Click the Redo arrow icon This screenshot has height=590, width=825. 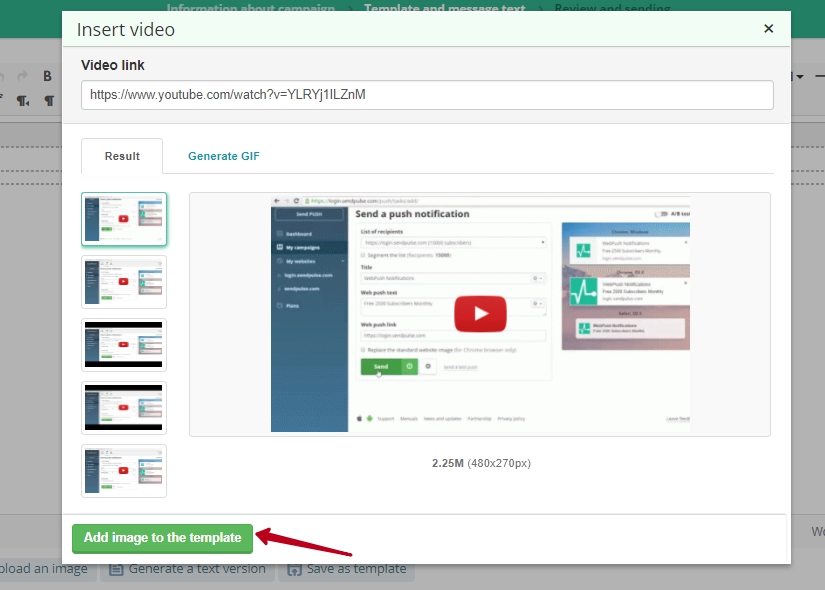pos(23,76)
